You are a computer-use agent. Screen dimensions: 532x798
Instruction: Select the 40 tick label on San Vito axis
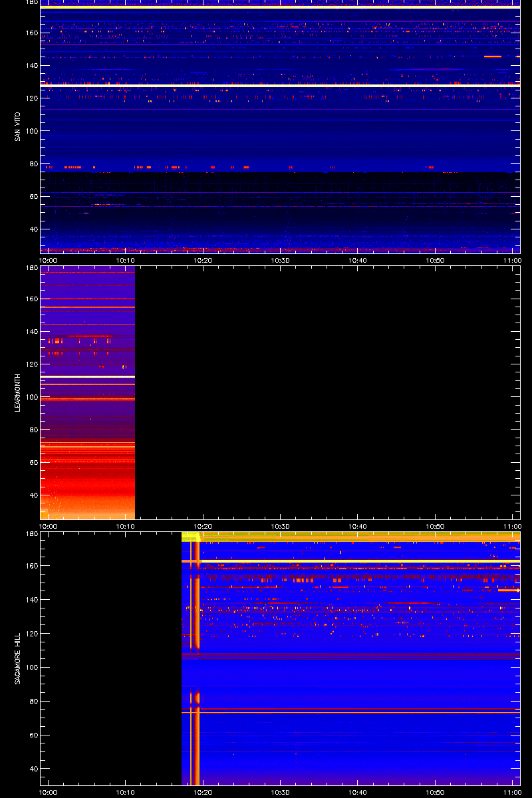(x=33, y=229)
